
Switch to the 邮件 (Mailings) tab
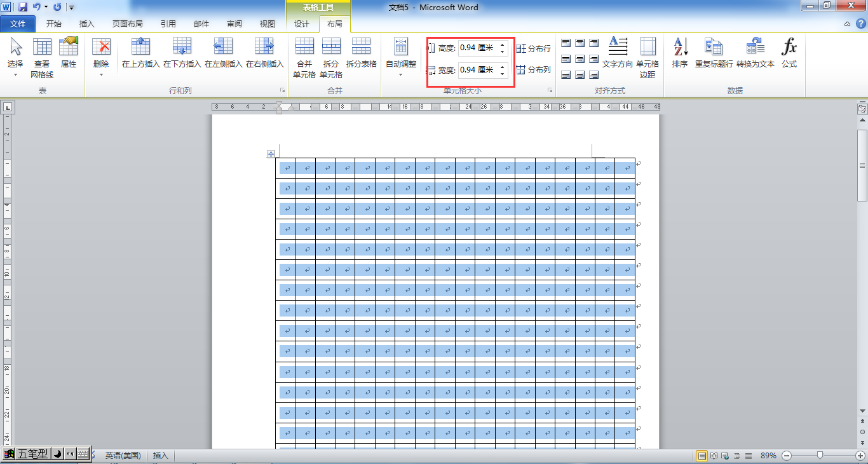201,24
